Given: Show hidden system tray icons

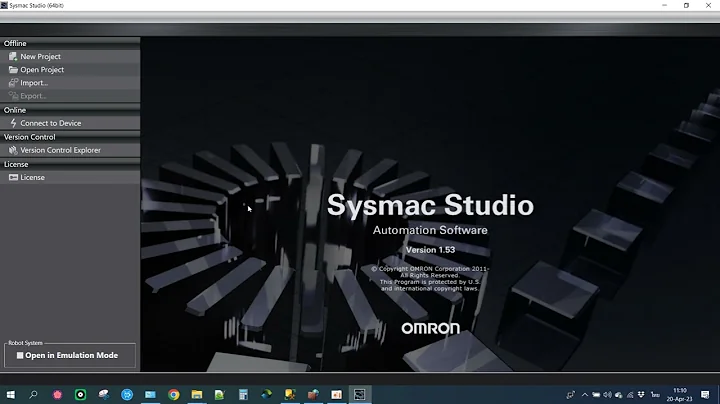Looking at the screenshot, I should pos(585,395).
